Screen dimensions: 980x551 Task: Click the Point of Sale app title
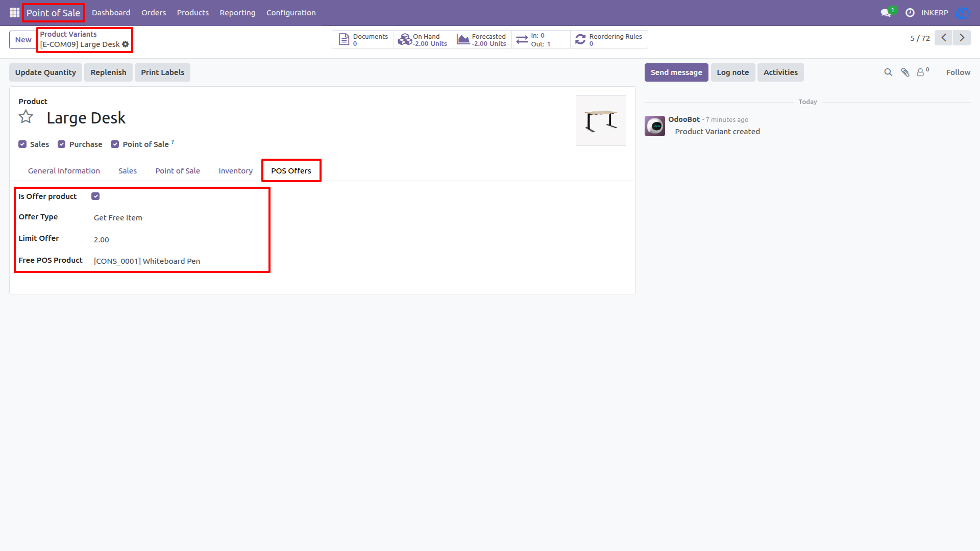pos(54,13)
